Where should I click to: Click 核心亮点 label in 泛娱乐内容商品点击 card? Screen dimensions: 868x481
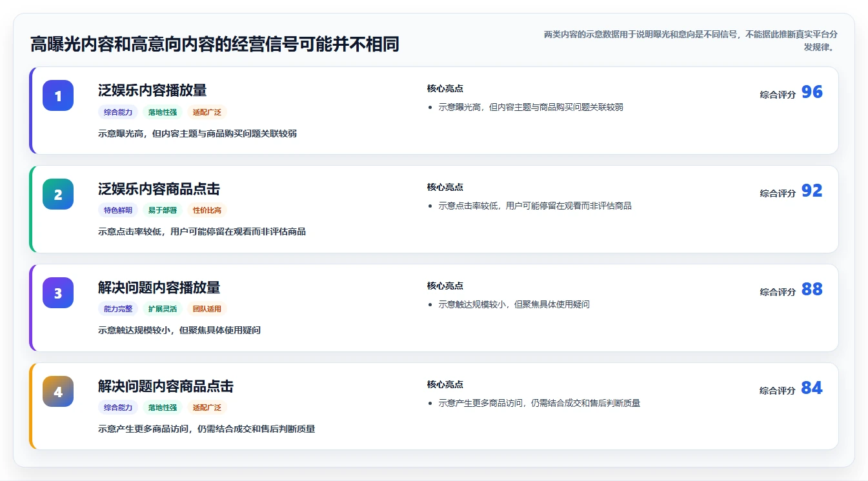click(x=445, y=187)
